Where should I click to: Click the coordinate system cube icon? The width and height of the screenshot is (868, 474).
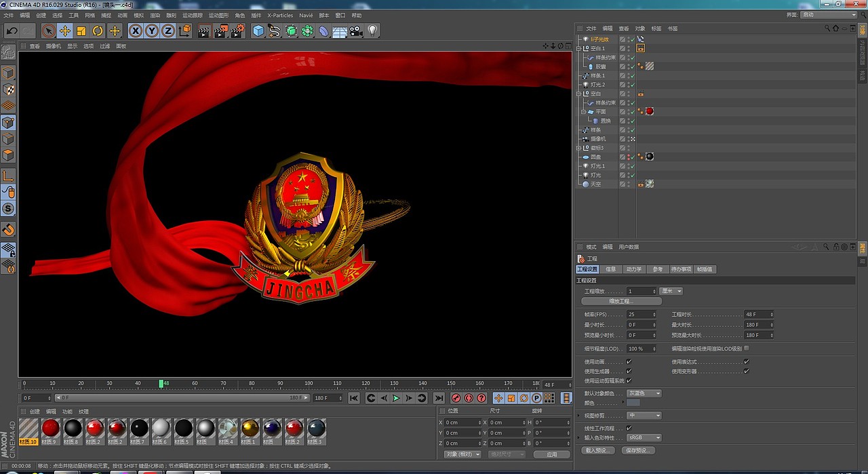click(x=184, y=31)
